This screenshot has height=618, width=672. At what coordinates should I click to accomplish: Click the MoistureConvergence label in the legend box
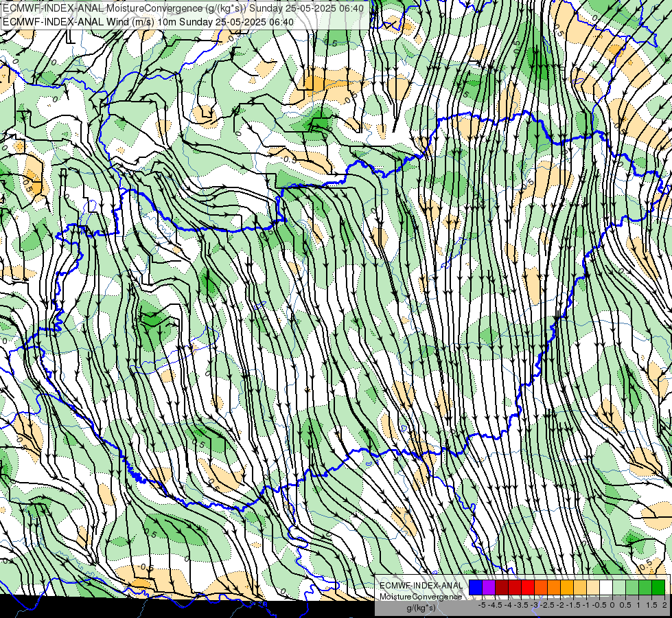(x=421, y=597)
